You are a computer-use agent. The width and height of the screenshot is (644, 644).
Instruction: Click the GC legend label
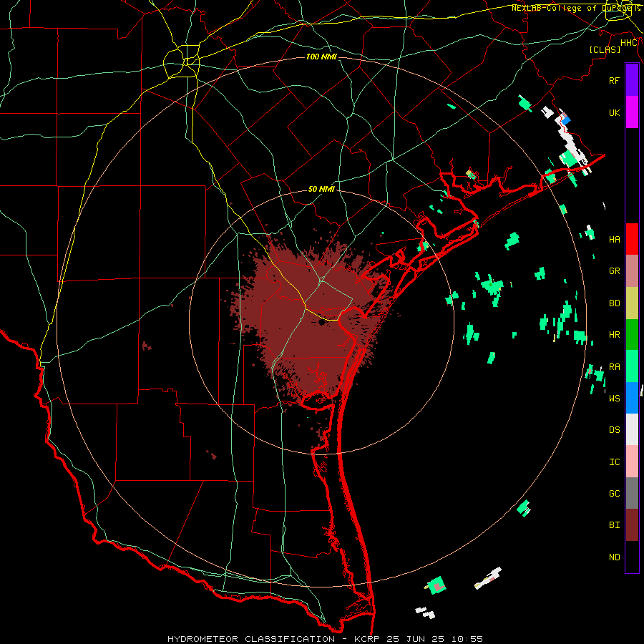click(x=614, y=493)
